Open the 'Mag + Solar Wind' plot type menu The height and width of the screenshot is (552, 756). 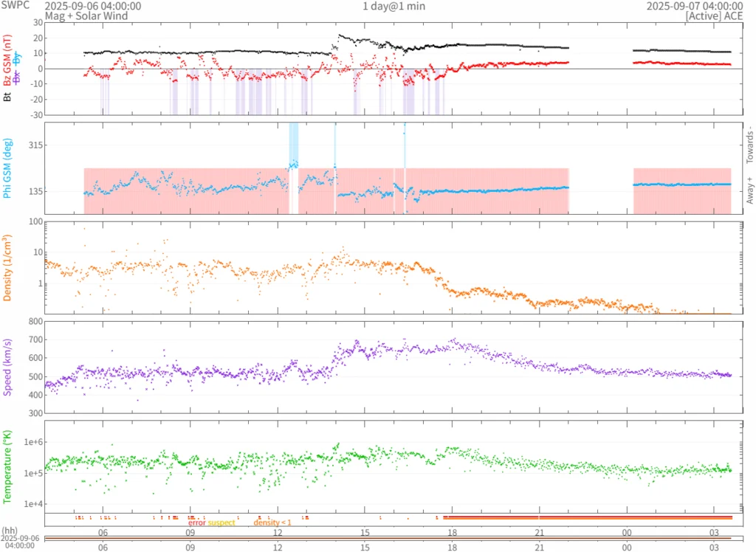coord(86,15)
